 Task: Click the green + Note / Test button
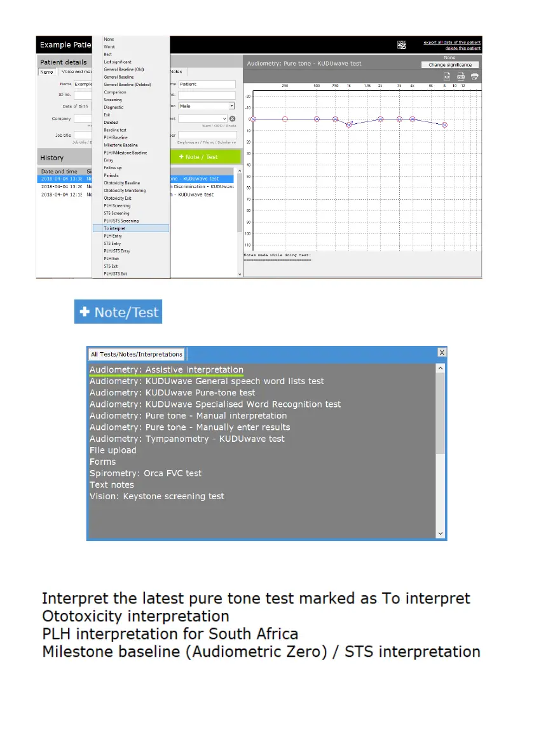pos(205,156)
